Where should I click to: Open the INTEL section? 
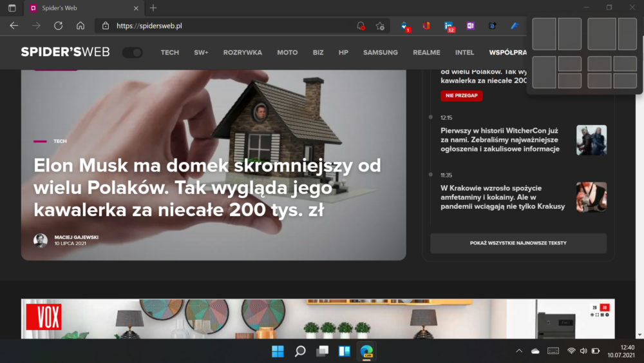pos(464,53)
